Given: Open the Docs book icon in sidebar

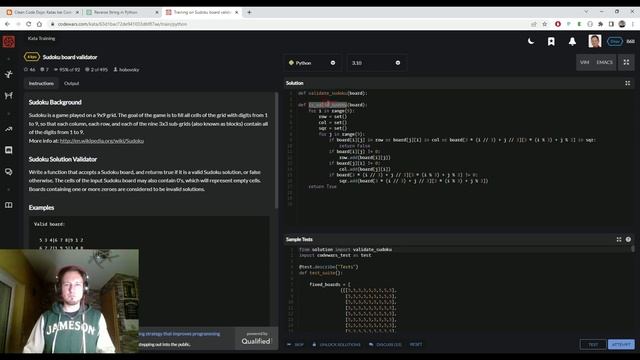Looking at the screenshot, I should click(x=9, y=205).
